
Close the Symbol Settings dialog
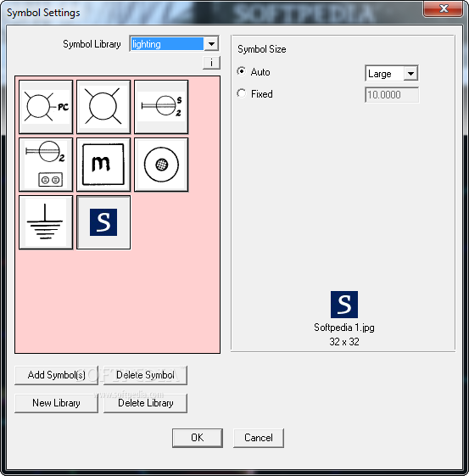(444, 8)
